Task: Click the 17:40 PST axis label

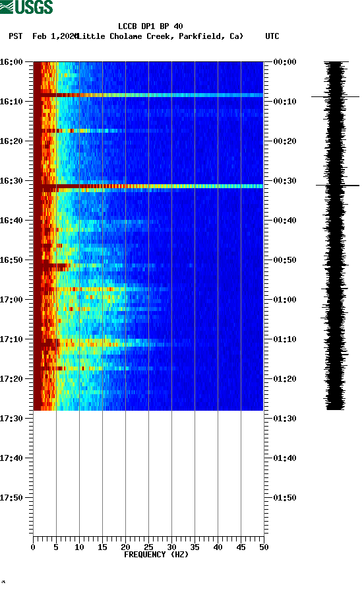Action: (11, 458)
